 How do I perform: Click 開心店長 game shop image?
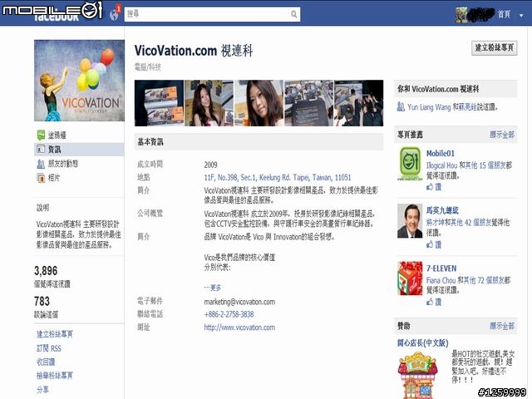pyautogui.click(x=417, y=375)
